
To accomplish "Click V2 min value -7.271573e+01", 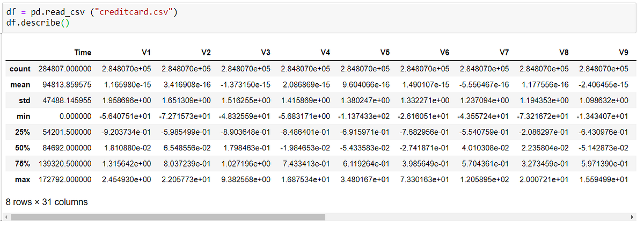I will (x=185, y=117).
